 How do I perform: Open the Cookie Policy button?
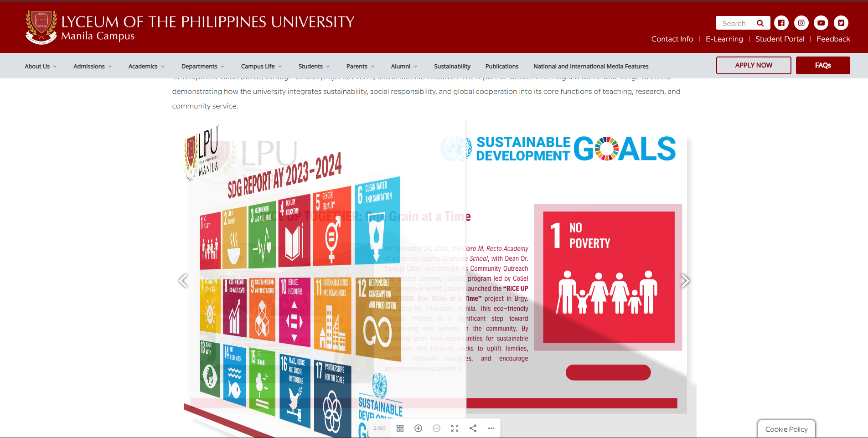(786, 429)
